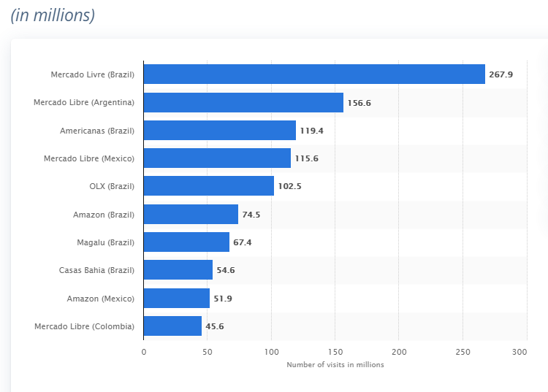This screenshot has width=548, height=392.
Task: Click the OLX (Brazil) bar
Action: [x=209, y=185]
